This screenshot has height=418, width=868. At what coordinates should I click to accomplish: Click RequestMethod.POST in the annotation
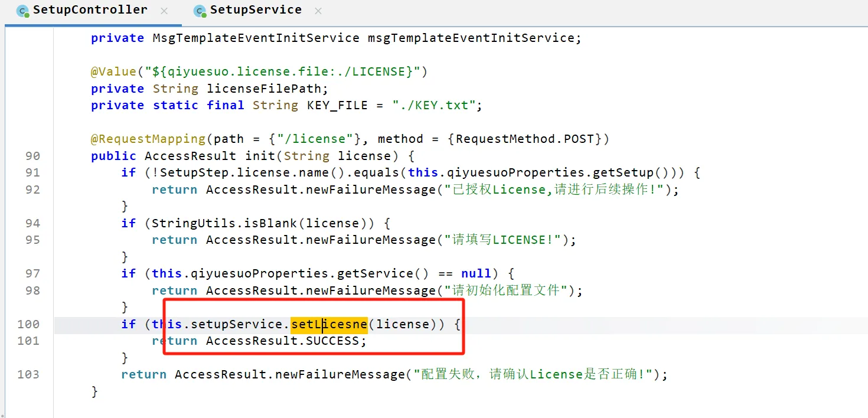(525, 139)
